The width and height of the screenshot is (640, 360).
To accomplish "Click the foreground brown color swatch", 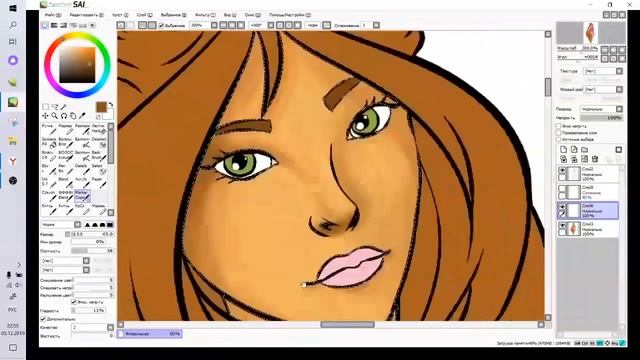I will pyautogui.click(x=101, y=107).
